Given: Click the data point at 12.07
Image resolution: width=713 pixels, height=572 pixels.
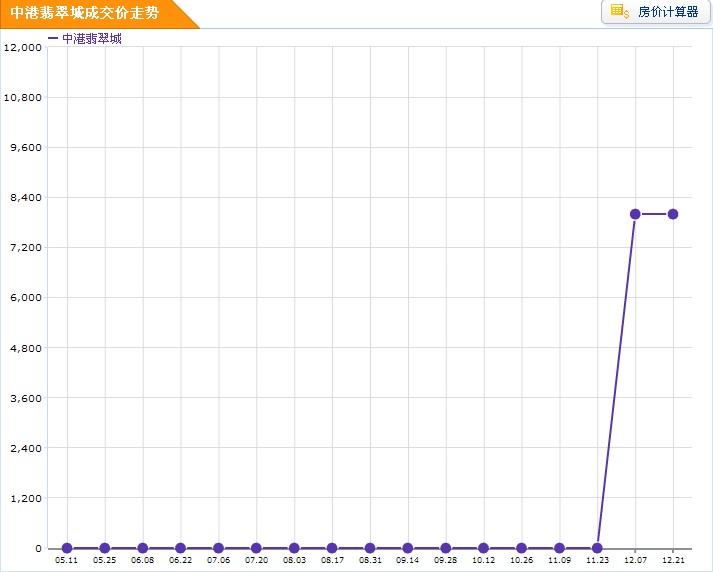Looking at the screenshot, I should (x=635, y=214).
